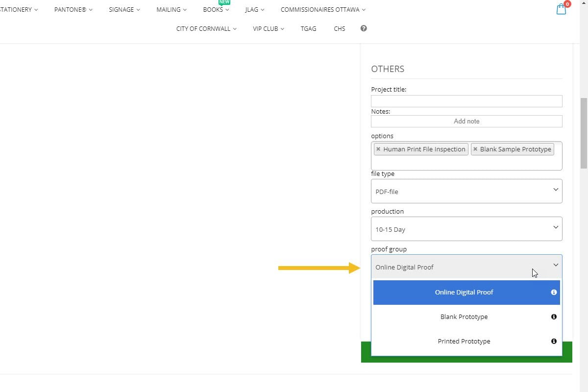Remove Human Print File Inspection tag
The width and height of the screenshot is (588, 392).
tap(378, 149)
